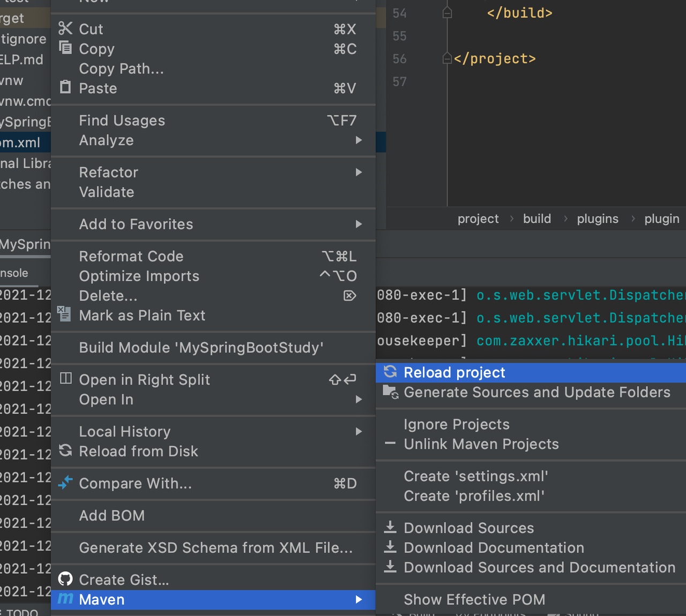686x616 pixels.
Task: Expand the Refactor submenu arrow
Action: [x=359, y=172]
